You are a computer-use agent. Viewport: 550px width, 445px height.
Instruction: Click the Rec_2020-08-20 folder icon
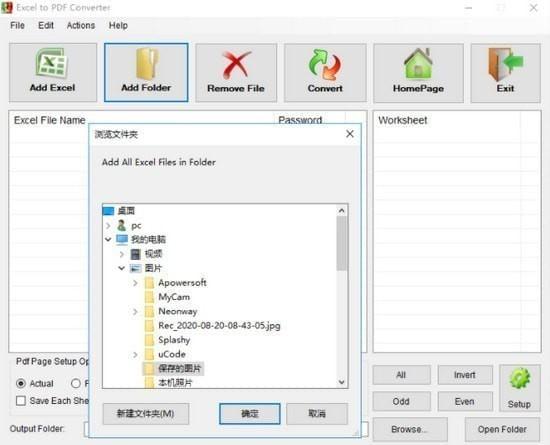click(149, 326)
